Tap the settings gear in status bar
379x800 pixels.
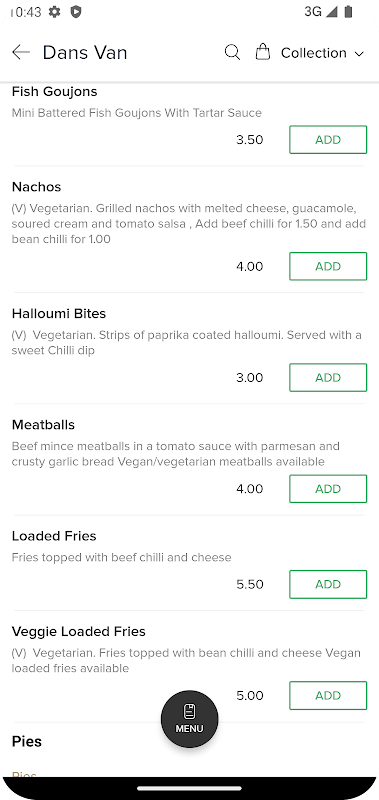click(x=55, y=12)
